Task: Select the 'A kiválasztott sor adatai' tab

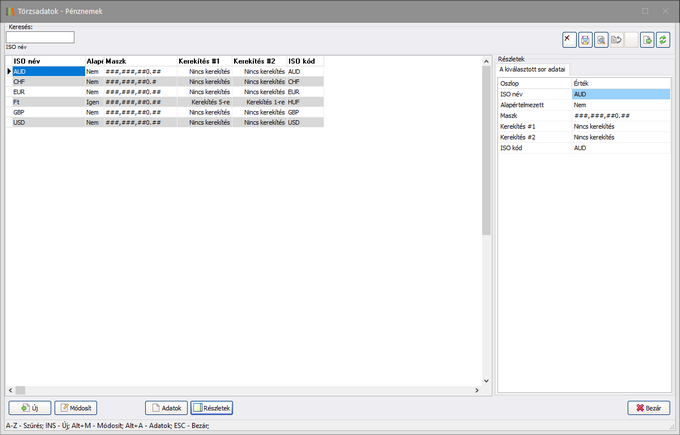Action: [532, 70]
